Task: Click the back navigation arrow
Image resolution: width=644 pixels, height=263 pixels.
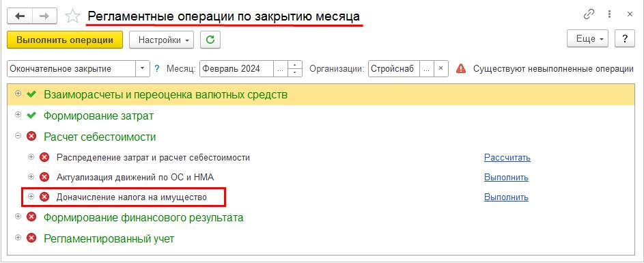Action: click(20, 16)
